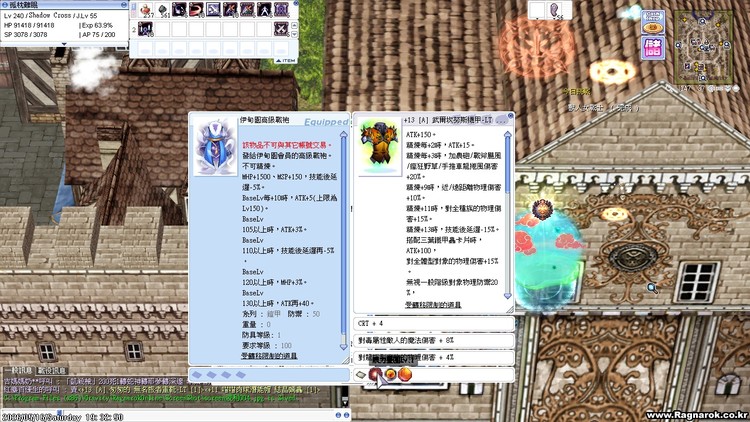Screen dimensions: 750x422
Task: Click the grey stone item slot with 361
Action: tap(163, 10)
